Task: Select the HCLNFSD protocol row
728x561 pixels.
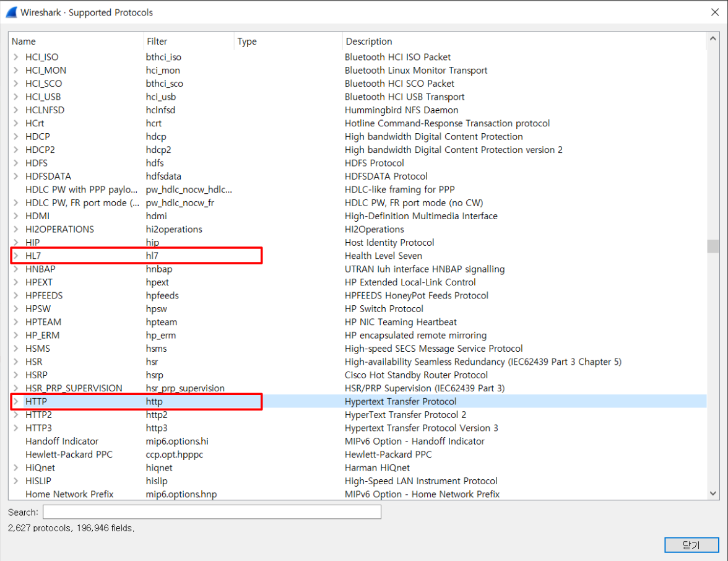Action: (x=358, y=110)
